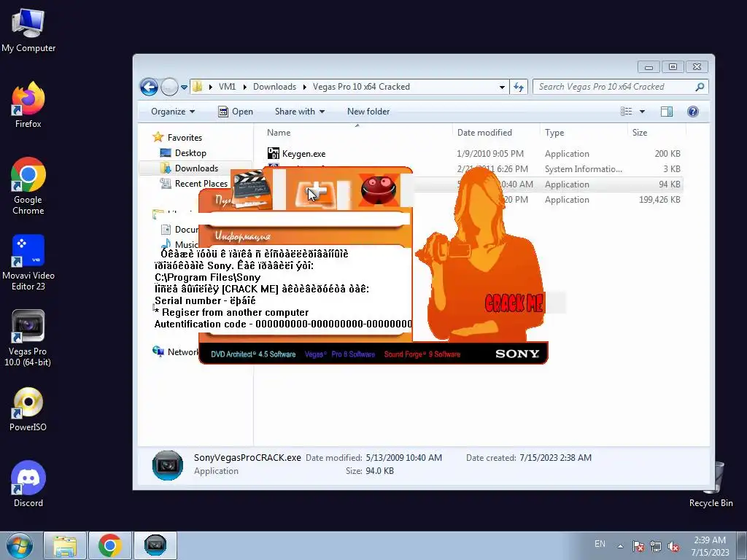This screenshot has height=560, width=747.
Task: Click the EN language indicator
Action: click(600, 544)
